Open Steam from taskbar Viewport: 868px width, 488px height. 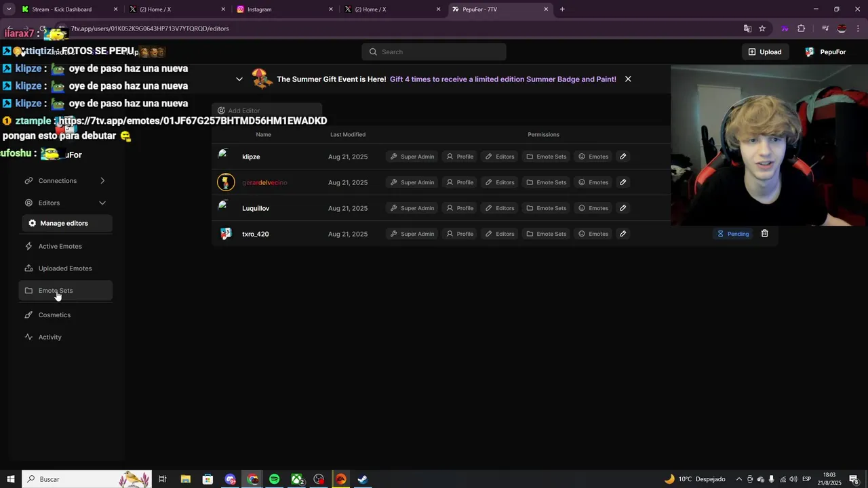coord(363,479)
